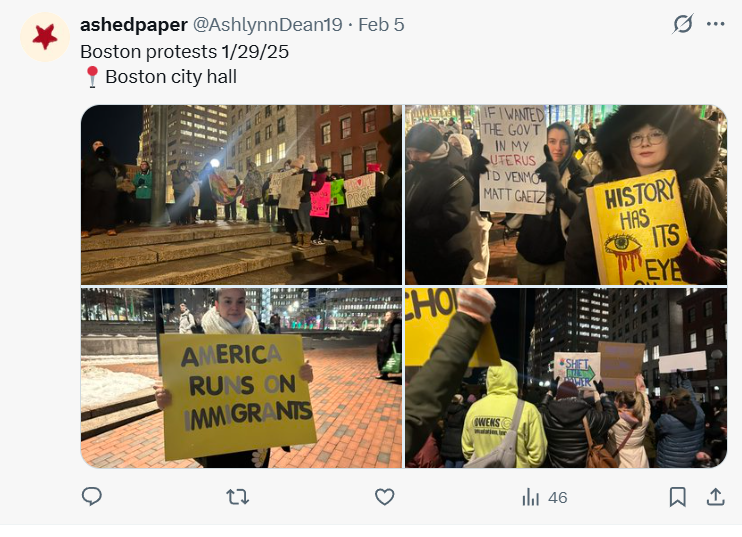
Task: Open the photo of protesters on steps
Action: [x=241, y=195]
